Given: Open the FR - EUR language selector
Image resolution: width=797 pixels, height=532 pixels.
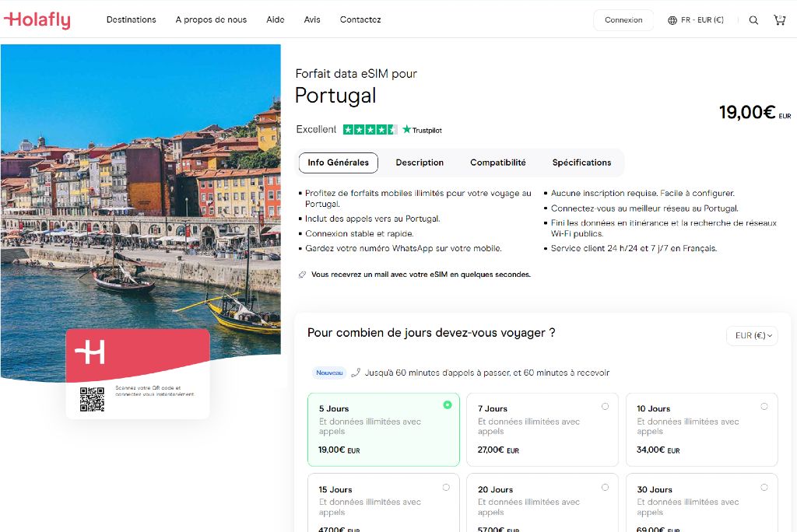Looking at the screenshot, I should pos(695,19).
